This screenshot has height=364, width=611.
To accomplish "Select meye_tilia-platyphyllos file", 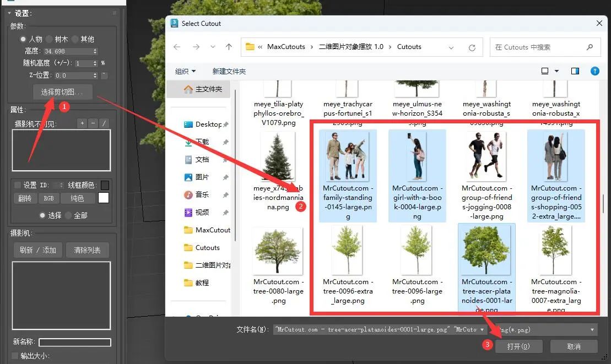I will click(x=278, y=104).
